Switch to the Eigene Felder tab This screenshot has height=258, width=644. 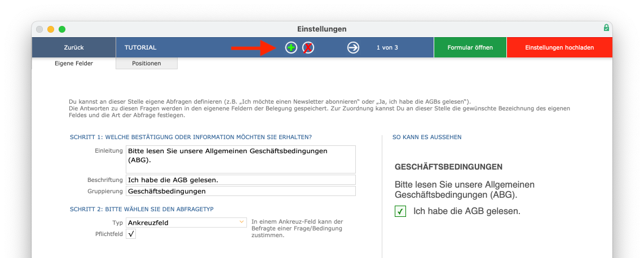[x=74, y=64]
